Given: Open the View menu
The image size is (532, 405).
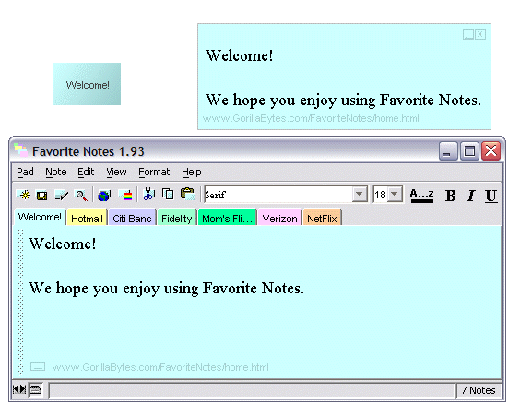Looking at the screenshot, I should click(x=116, y=172).
